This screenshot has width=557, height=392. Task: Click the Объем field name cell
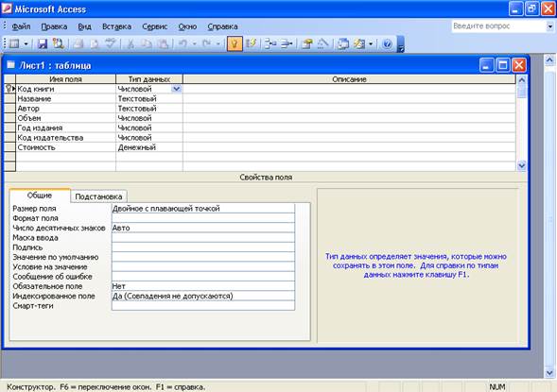[x=65, y=118]
